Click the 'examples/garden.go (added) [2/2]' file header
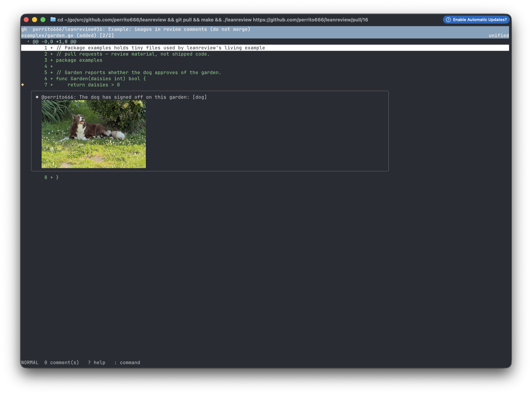The width and height of the screenshot is (532, 395). pos(67,35)
